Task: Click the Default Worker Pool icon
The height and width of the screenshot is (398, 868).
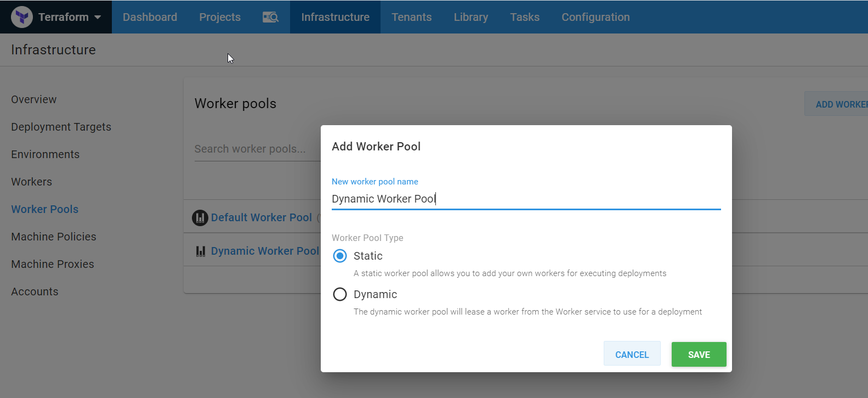Action: [200, 218]
